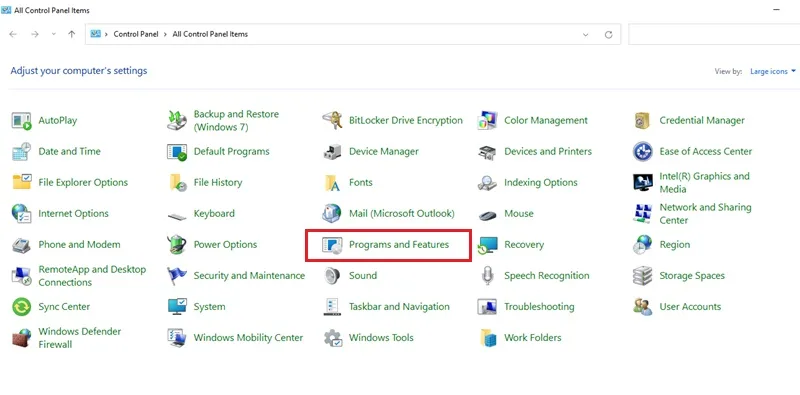The height and width of the screenshot is (395, 800).
Task: Click the refresh button in address bar
Action: tap(608, 35)
